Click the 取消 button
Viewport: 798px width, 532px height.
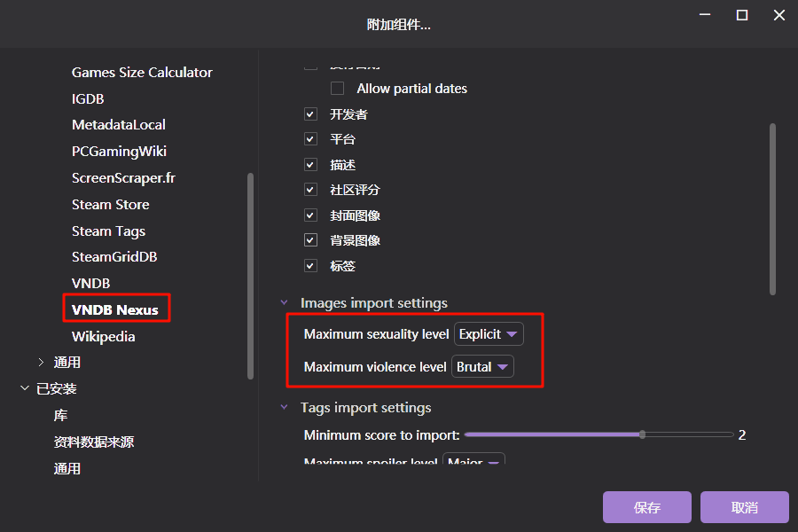744,507
